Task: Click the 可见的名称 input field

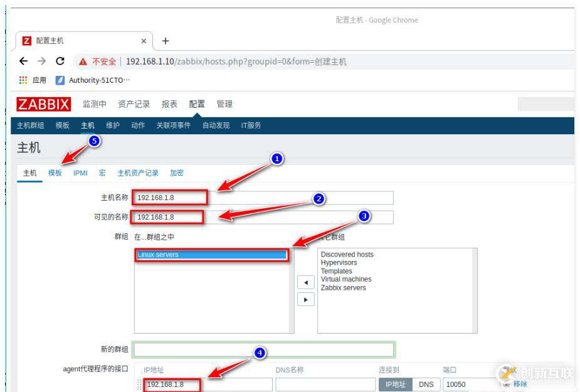Action: tap(263, 217)
